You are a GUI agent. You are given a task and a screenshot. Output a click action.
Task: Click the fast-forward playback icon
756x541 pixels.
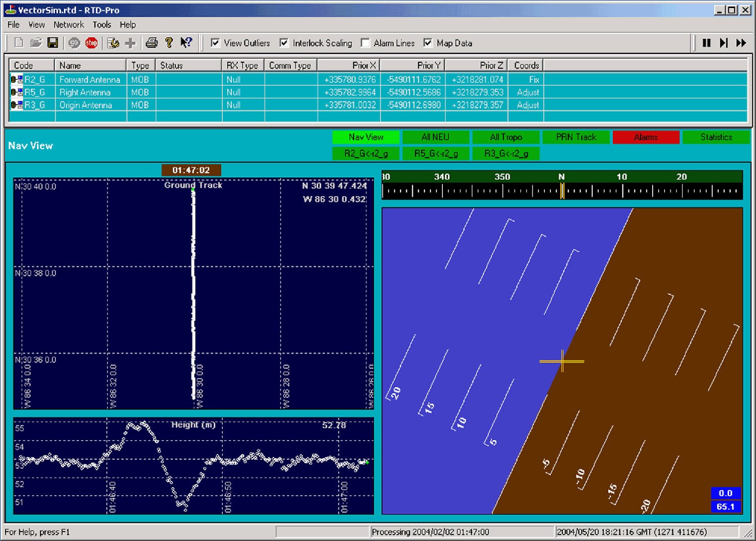pyautogui.click(x=740, y=43)
